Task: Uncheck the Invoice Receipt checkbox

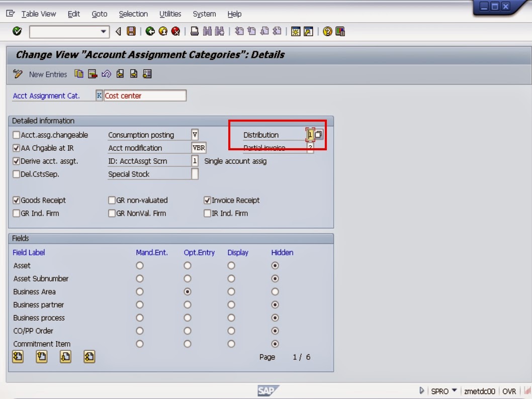Action: 207,200
